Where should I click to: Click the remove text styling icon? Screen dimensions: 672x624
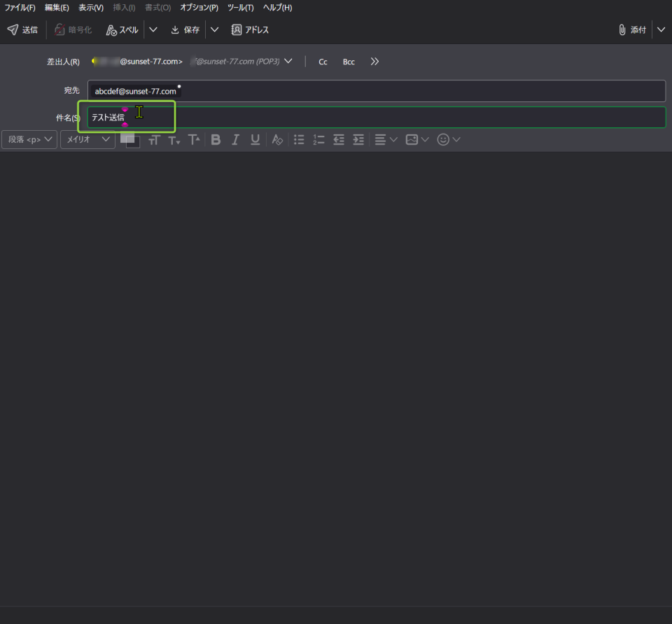pyautogui.click(x=277, y=140)
